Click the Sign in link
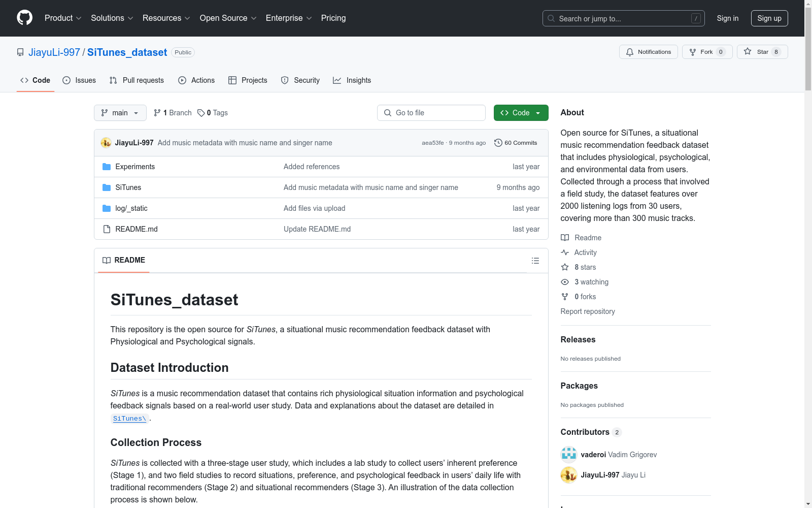Viewport: 812px width, 508px height. [727, 18]
